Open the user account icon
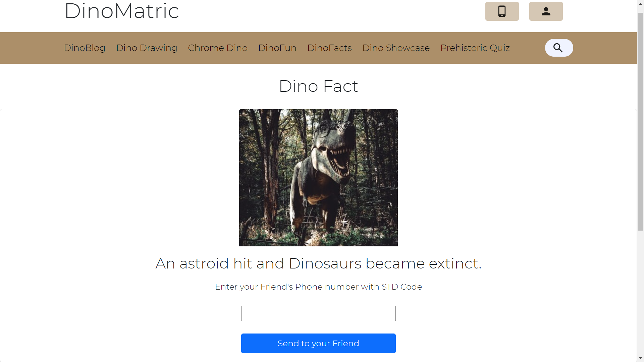644x362 pixels. [546, 11]
